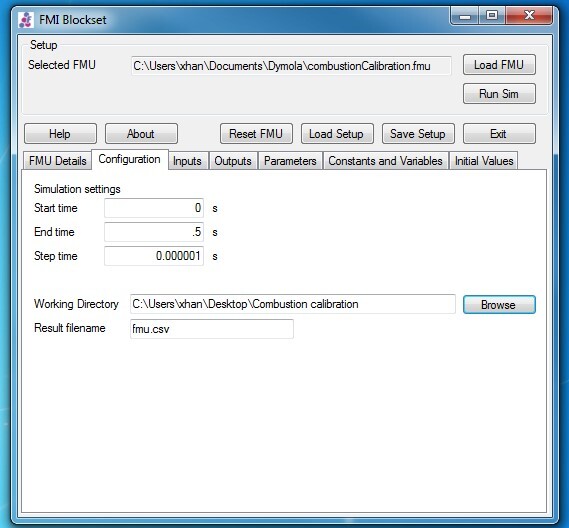Reset the loaded FMU
The image size is (569, 528).
256,134
